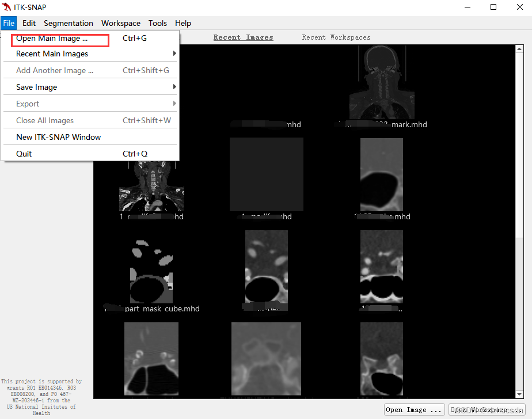Select Add Another Image menu entry
Viewport: 532px width, 419px height.
coord(90,70)
